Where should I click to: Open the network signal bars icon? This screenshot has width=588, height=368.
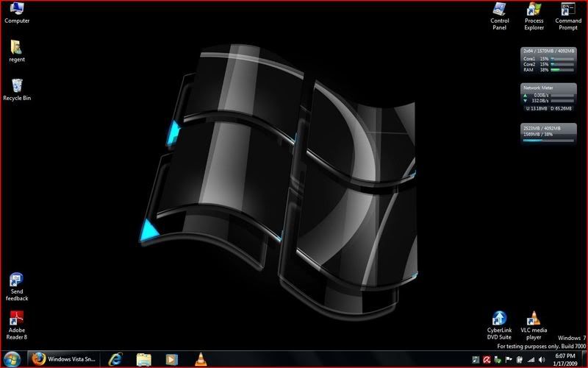531,360
